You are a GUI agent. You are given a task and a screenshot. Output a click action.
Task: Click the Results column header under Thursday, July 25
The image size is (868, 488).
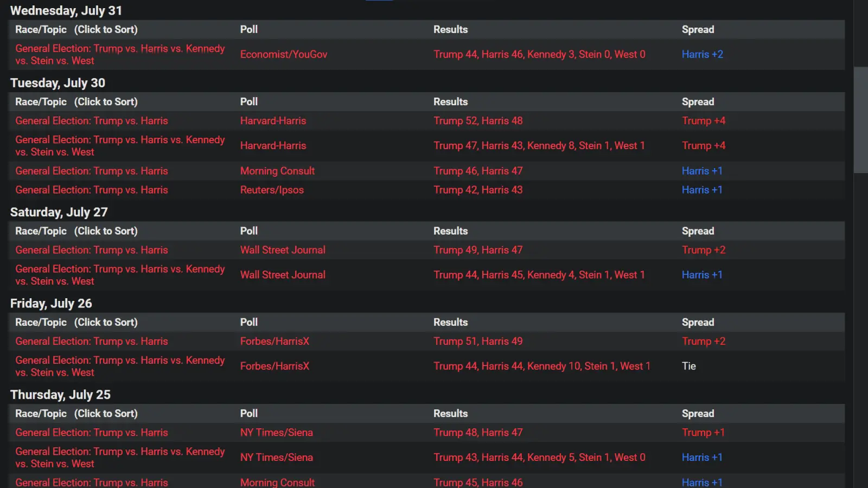point(450,414)
